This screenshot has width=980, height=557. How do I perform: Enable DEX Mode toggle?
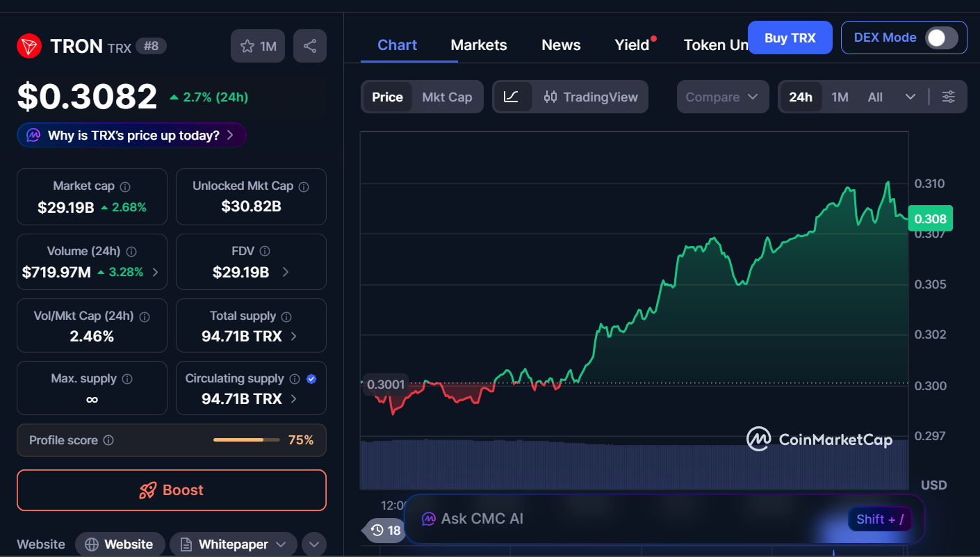pyautogui.click(x=942, y=38)
